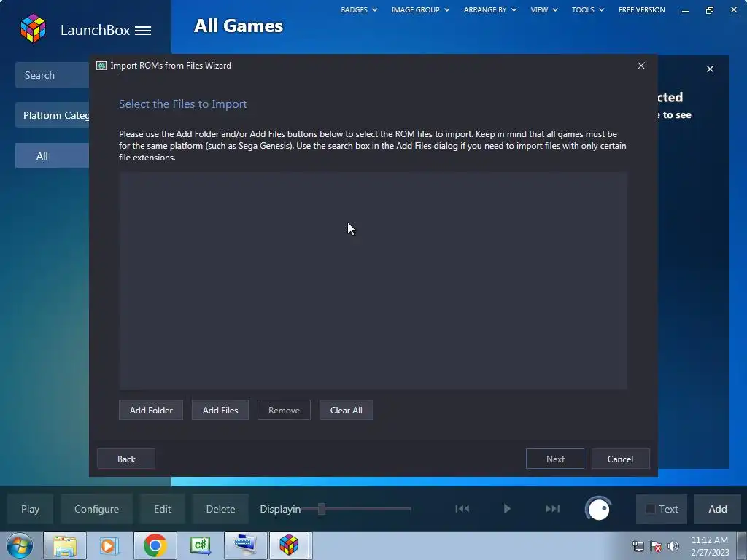The width and height of the screenshot is (747, 560).
Task: Click the taskbar clock and date
Action: (x=710, y=546)
